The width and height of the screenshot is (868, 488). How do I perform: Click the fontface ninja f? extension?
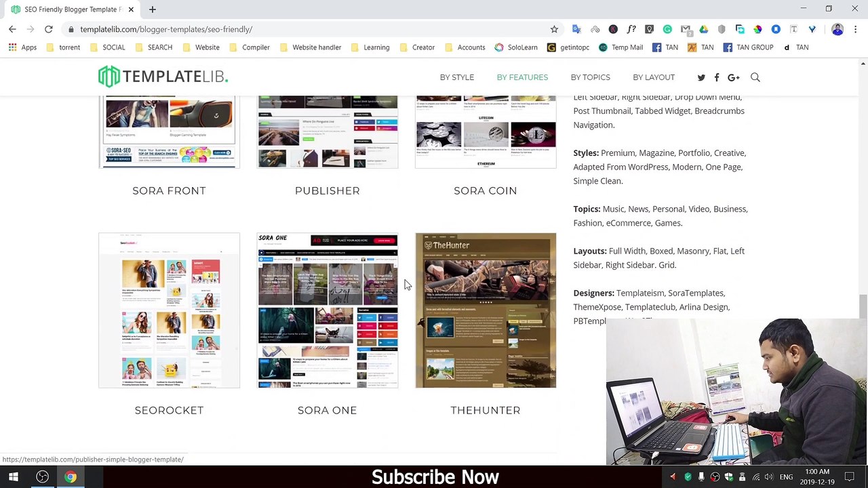(631, 29)
